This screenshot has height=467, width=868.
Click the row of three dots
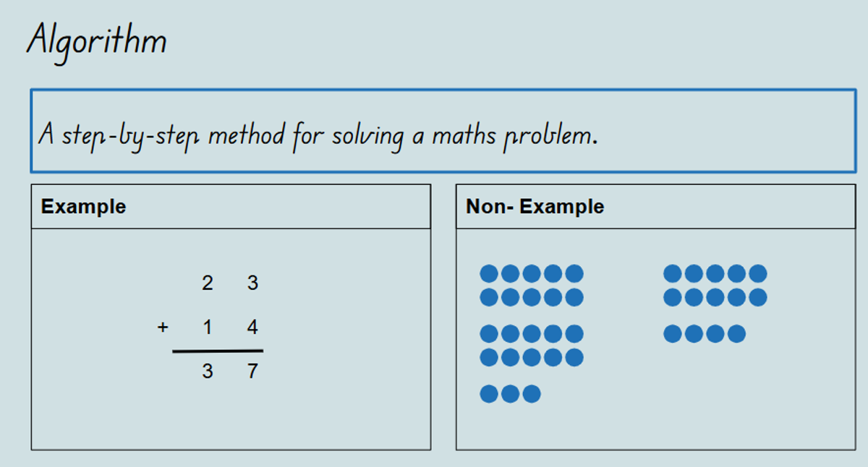pyautogui.click(x=510, y=394)
